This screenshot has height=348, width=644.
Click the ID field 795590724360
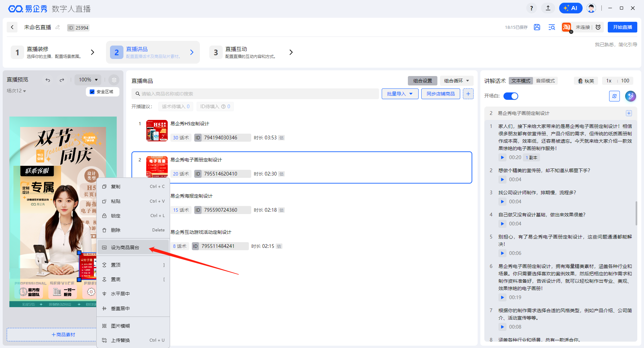pyautogui.click(x=223, y=210)
